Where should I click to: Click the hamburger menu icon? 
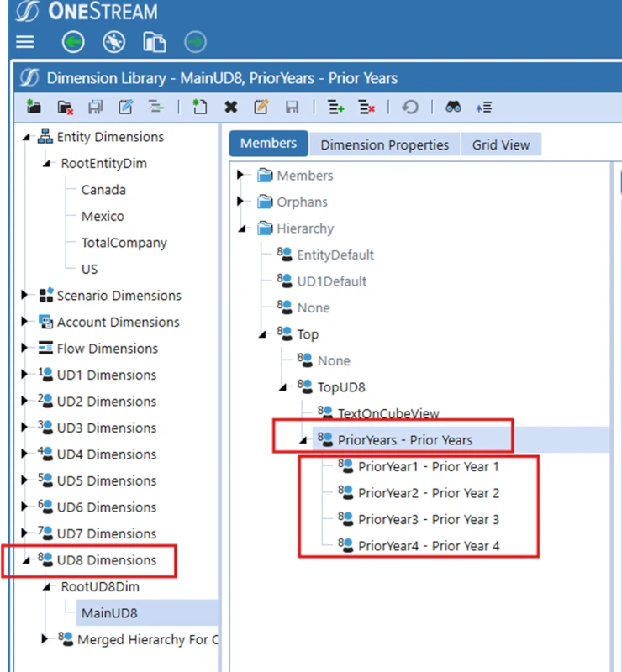tap(25, 42)
